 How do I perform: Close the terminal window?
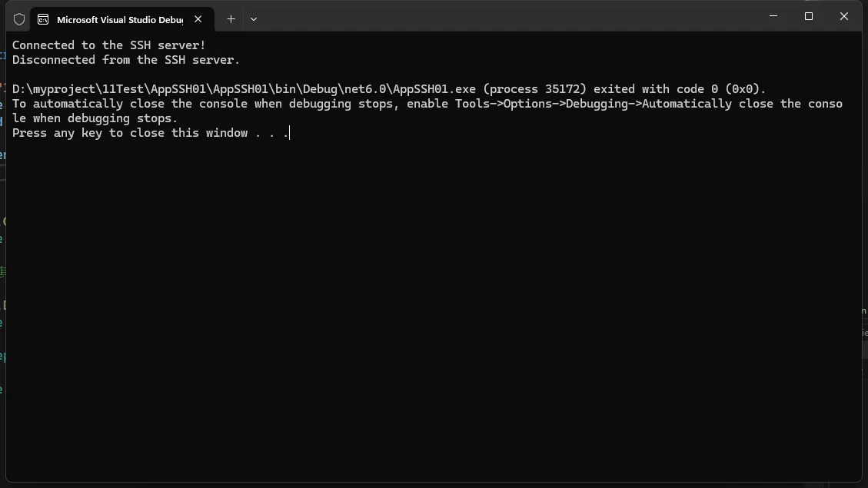pos(844,16)
